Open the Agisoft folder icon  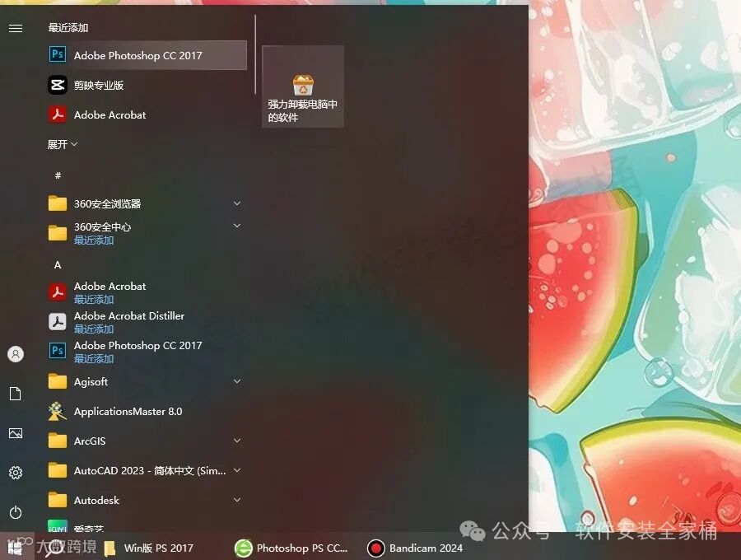click(x=58, y=381)
